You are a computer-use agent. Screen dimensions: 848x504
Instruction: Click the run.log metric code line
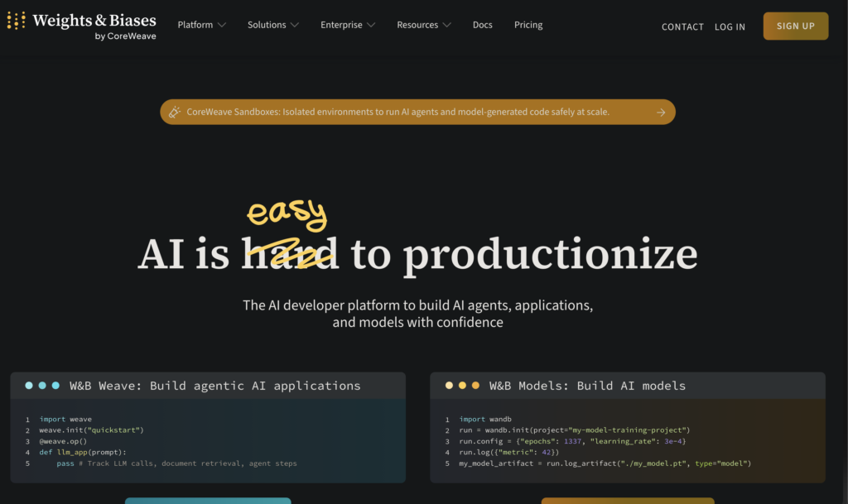509,452
